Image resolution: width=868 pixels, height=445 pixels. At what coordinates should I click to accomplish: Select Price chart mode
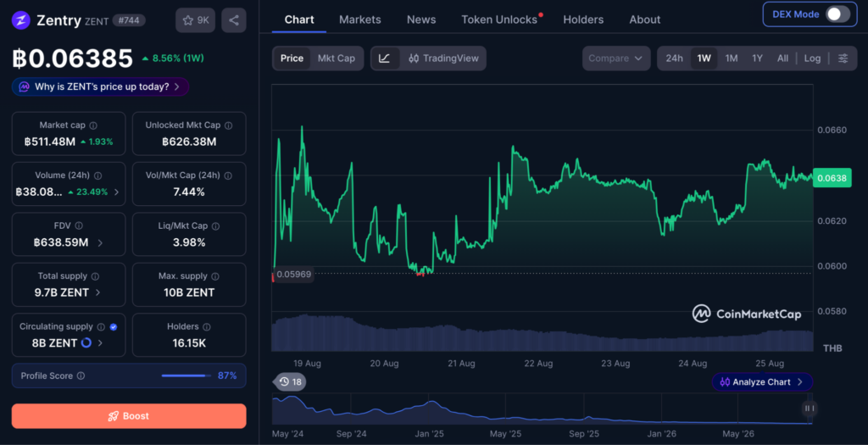[292, 58]
